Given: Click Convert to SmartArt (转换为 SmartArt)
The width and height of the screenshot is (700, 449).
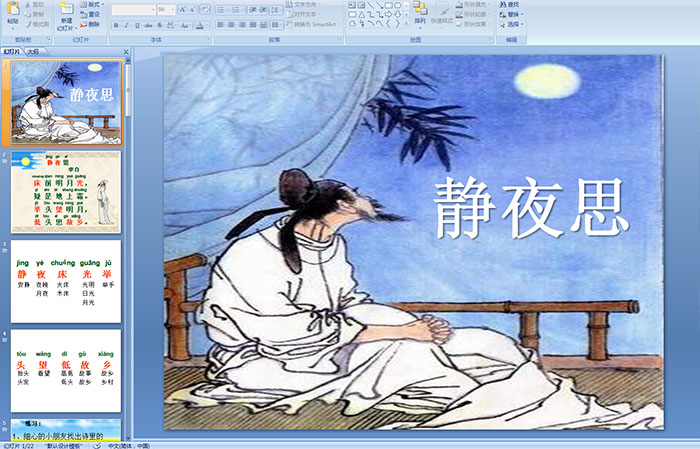Looking at the screenshot, I should click(x=312, y=24).
